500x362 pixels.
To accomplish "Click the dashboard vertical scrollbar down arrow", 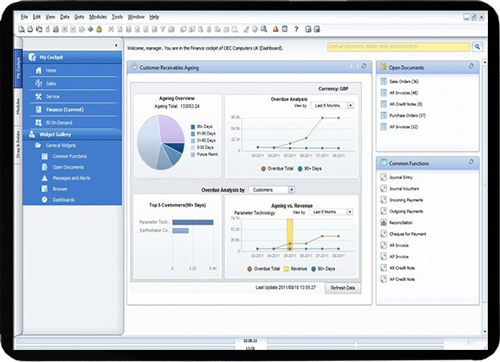I will point(485,332).
